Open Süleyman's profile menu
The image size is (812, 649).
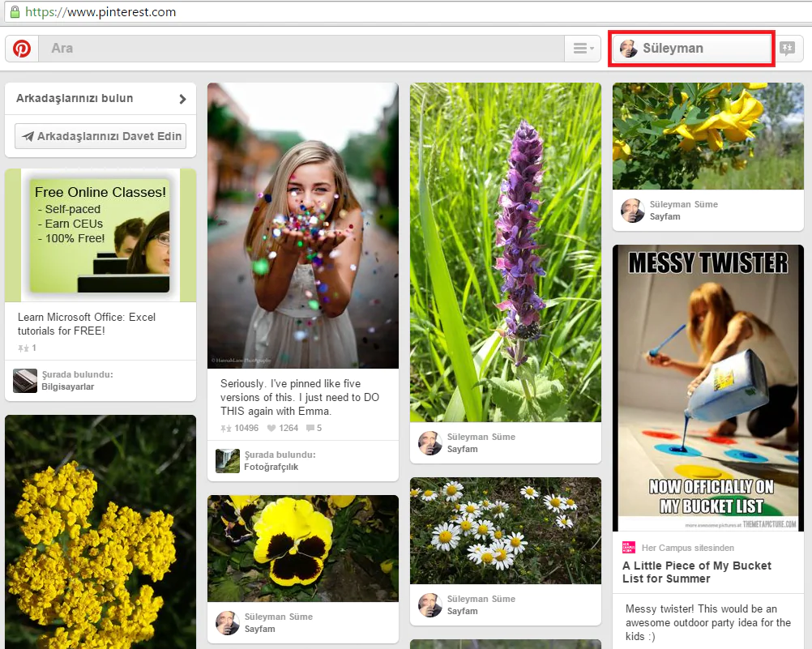690,49
